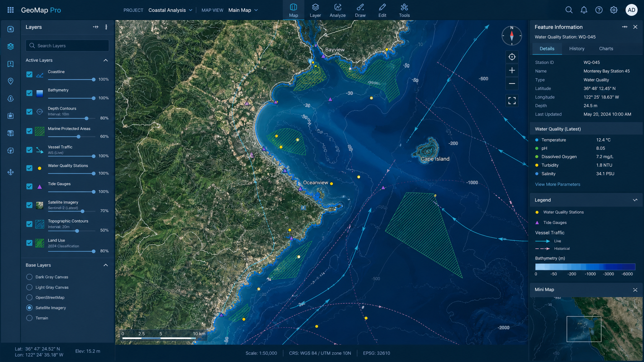Click the Layers panel pin/resize icon
This screenshot has height=362, width=644.
pos(96,27)
